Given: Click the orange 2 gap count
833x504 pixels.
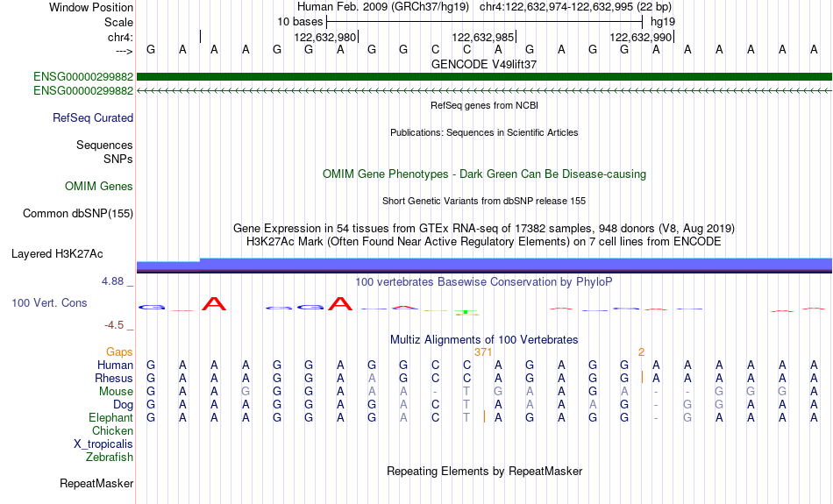Looking at the screenshot, I should tap(641, 352).
